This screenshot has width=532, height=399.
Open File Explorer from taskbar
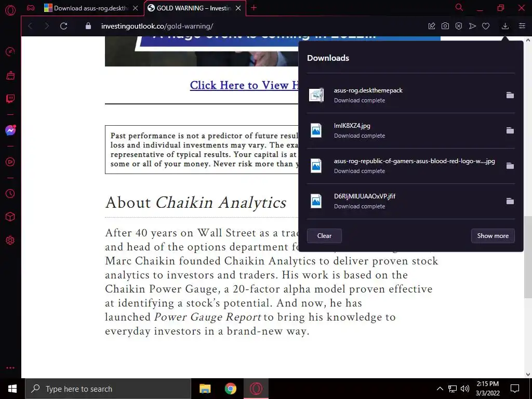(205, 389)
